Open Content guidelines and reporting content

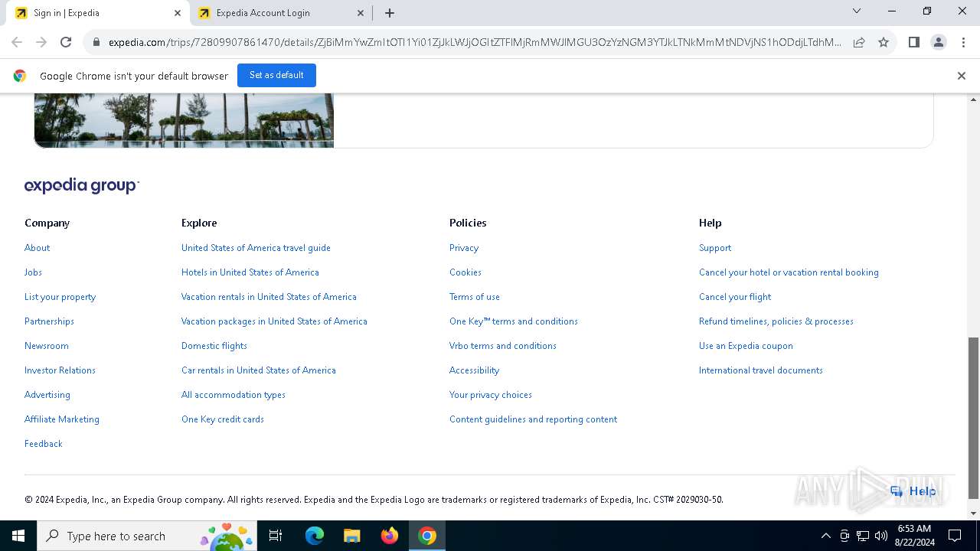(533, 419)
